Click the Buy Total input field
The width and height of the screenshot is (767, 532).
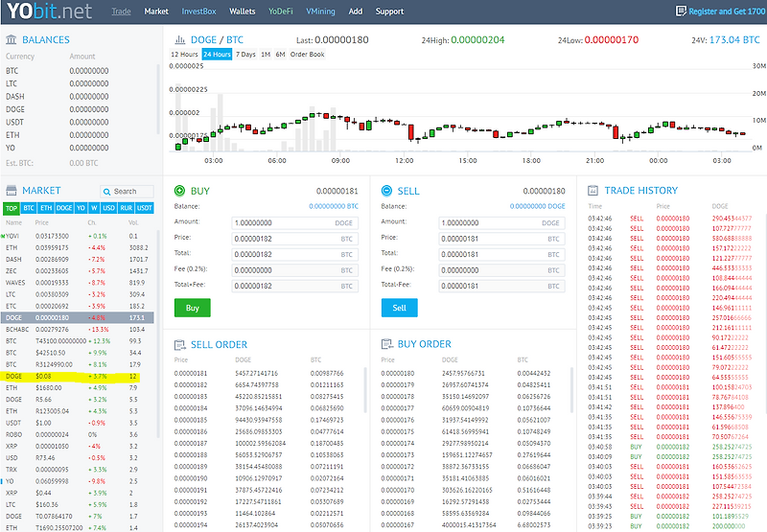[294, 254]
